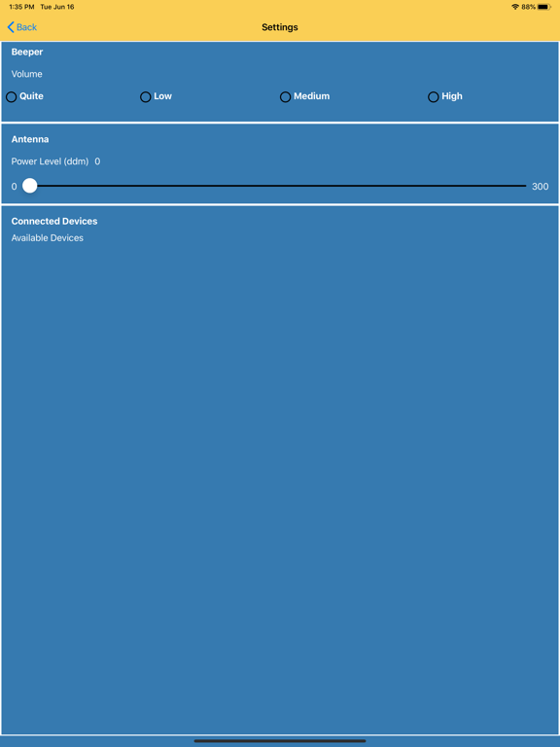Viewport: 560px width, 747px height.
Task: Tap the Wi-Fi status icon
Action: coord(515,7)
